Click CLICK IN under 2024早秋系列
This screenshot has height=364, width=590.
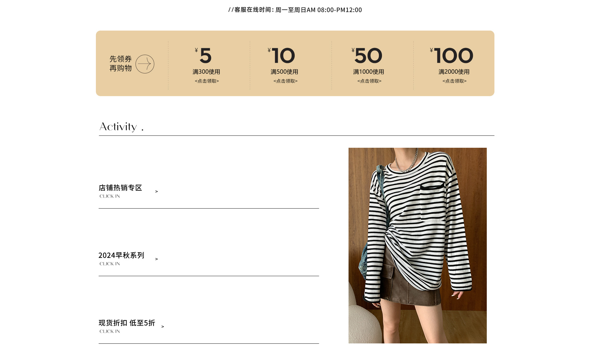click(110, 264)
